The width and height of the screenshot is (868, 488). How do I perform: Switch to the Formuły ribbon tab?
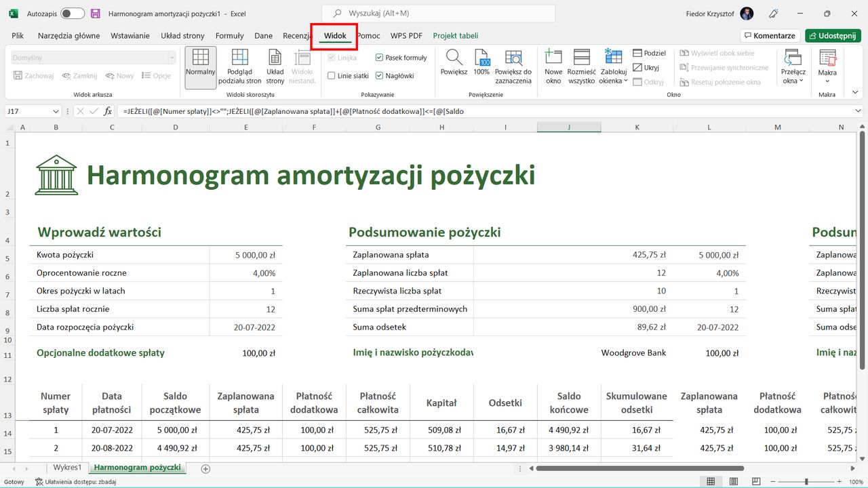pyautogui.click(x=229, y=35)
